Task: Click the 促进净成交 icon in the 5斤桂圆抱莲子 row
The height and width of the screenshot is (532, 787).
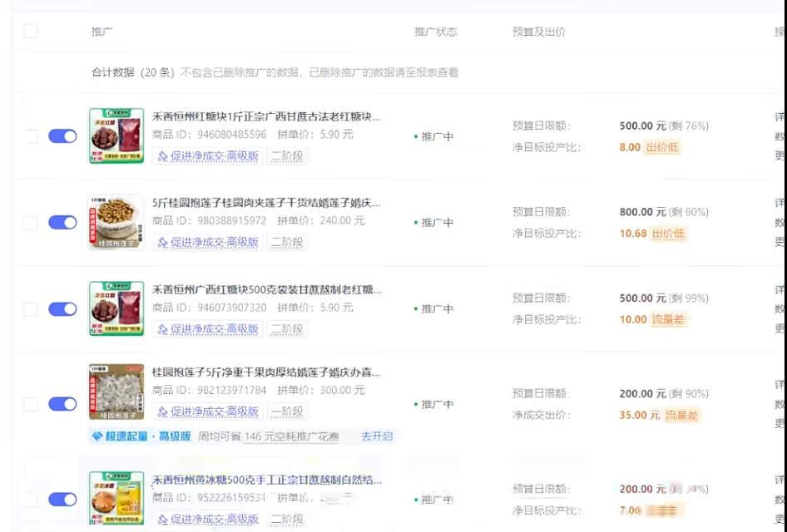Action: (162, 243)
